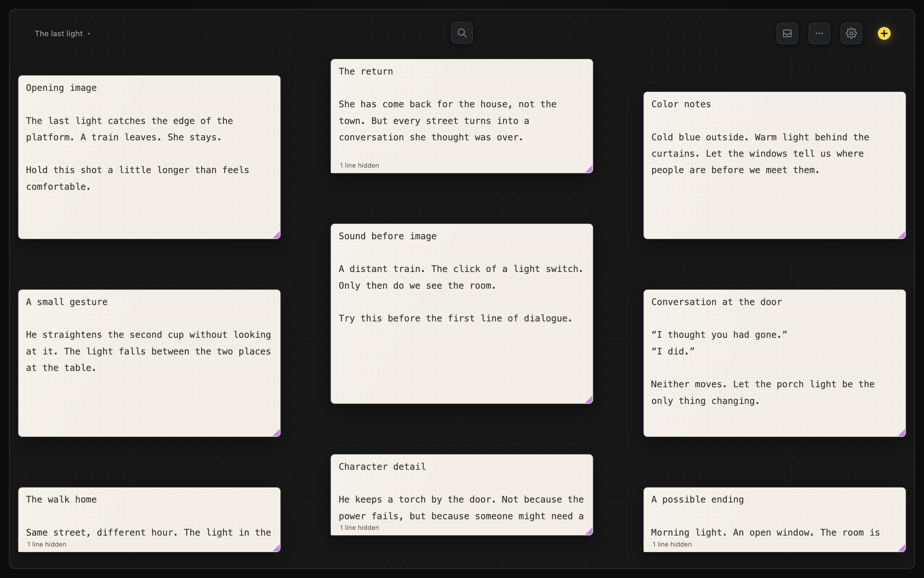
Task: Click text 'He keeps a torch by the door'
Action: pyautogui.click(x=417, y=500)
